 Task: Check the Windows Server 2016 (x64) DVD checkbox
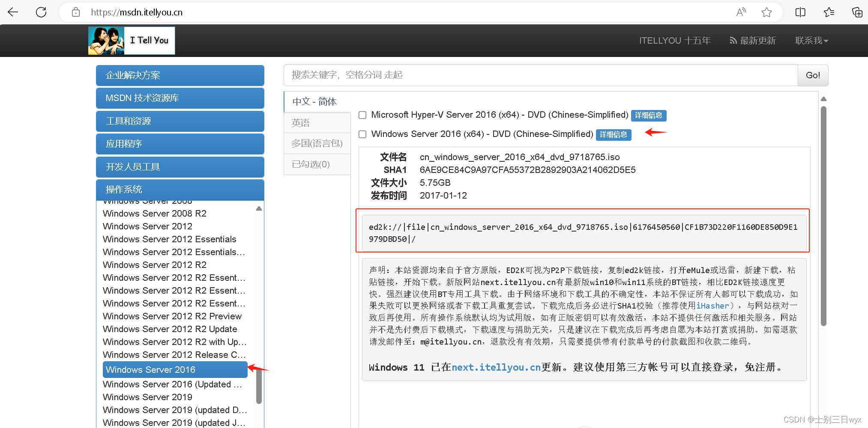coord(362,134)
